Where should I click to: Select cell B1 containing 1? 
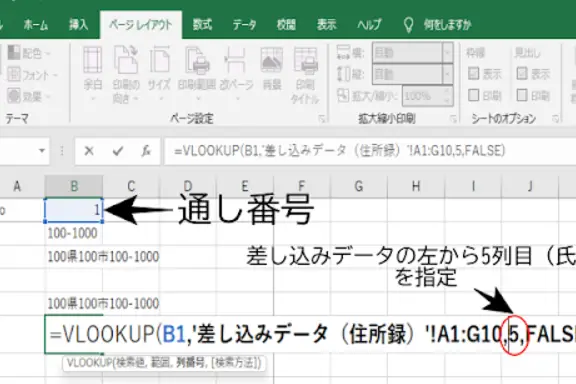74,210
